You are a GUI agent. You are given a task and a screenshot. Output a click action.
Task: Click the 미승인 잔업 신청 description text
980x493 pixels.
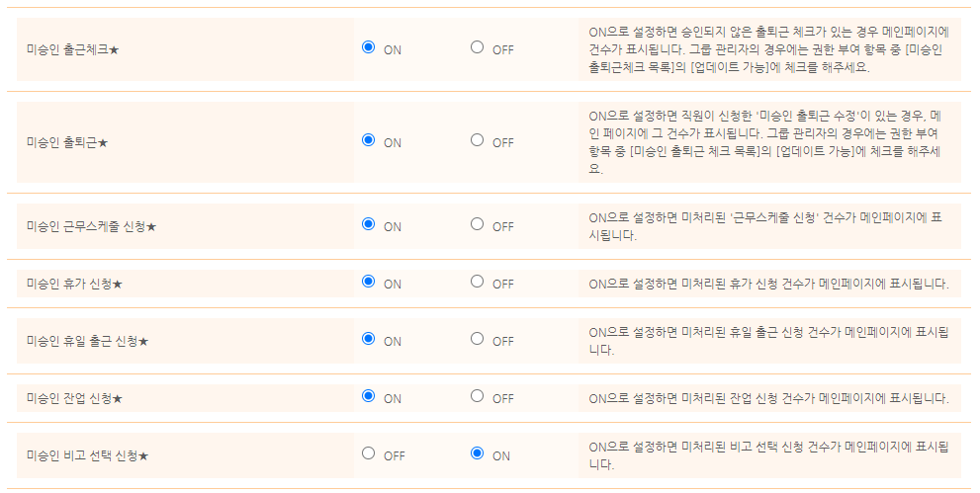click(768, 398)
